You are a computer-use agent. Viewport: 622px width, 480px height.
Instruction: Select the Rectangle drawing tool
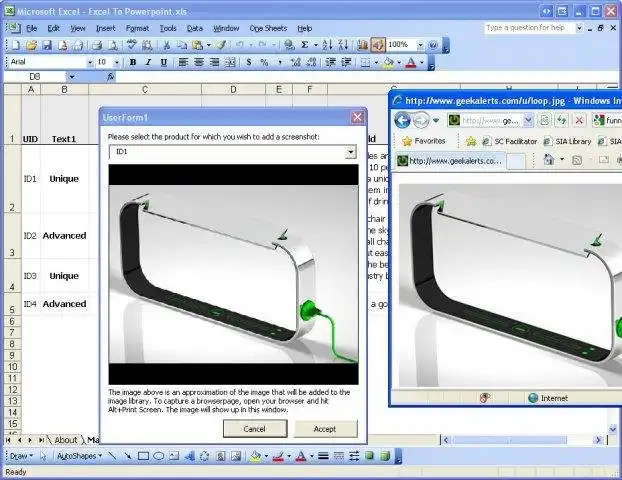(143, 456)
